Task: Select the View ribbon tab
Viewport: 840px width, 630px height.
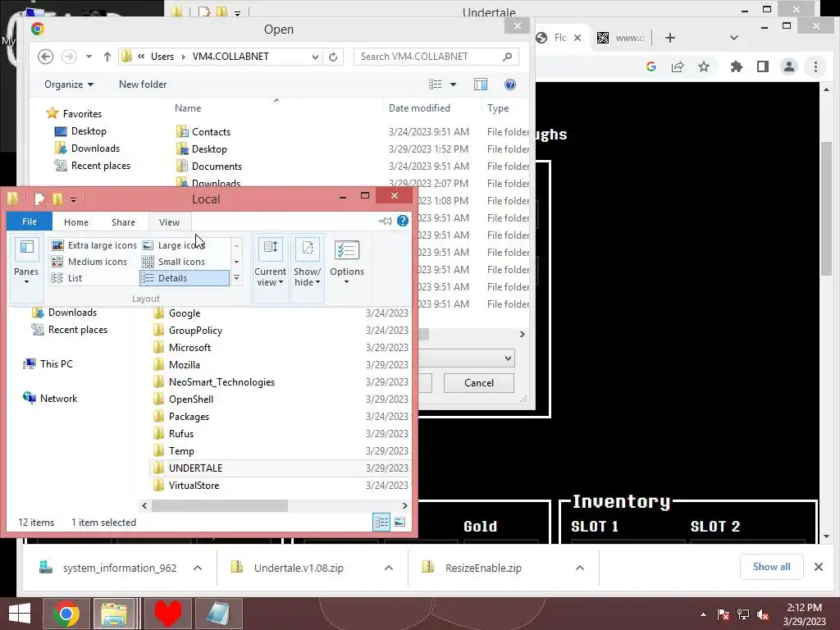Action: click(x=169, y=221)
